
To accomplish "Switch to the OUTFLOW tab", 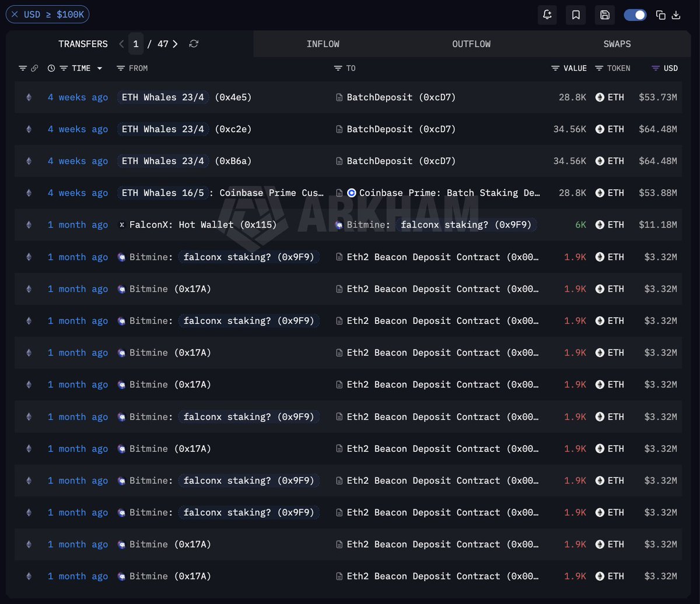I will (471, 44).
